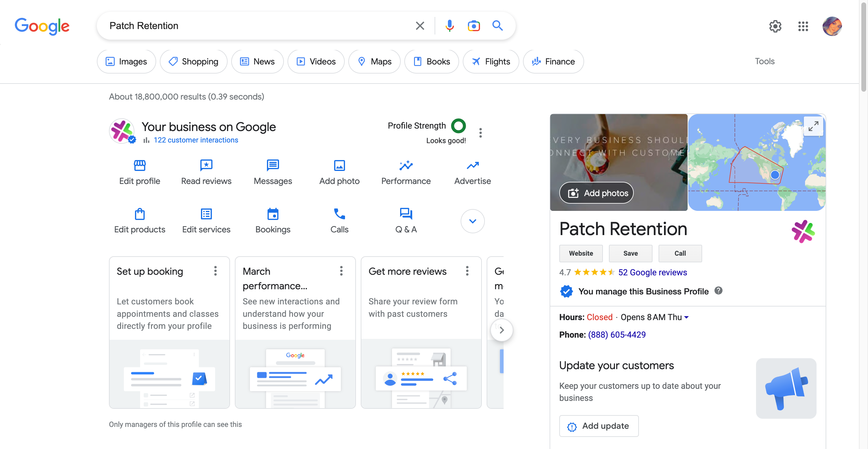Viewport: 868px width, 449px height.
Task: Click the Patch Retention logo in knowledge panel
Action: pyautogui.click(x=803, y=231)
